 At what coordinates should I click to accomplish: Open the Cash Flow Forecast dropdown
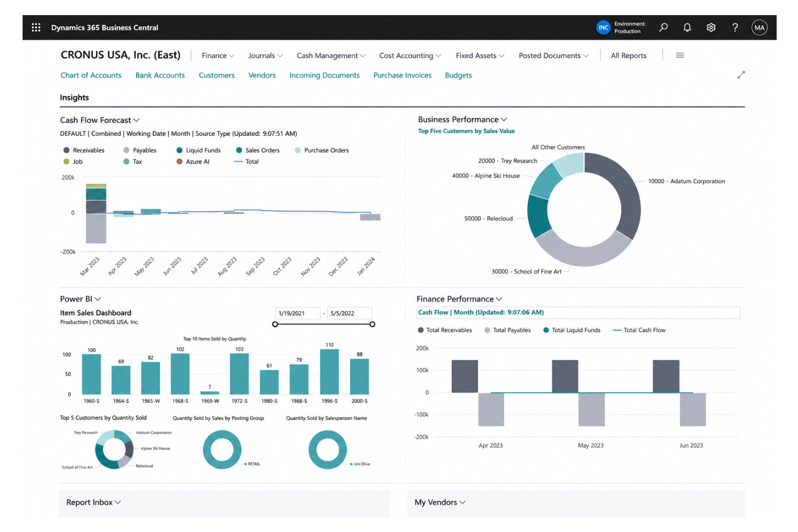pos(100,120)
